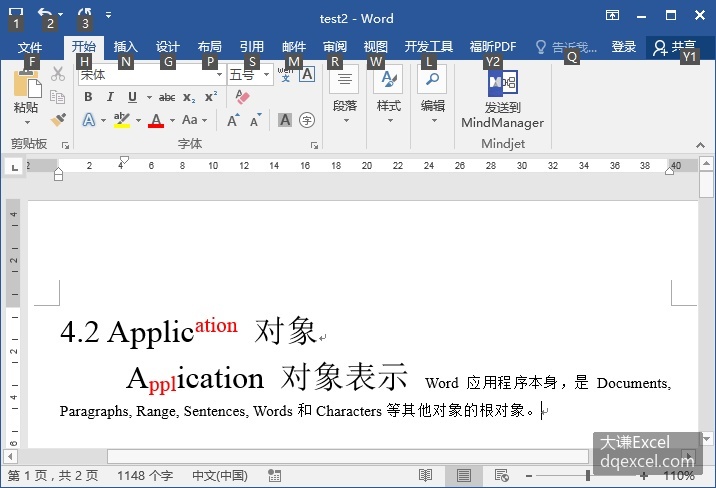716x488 pixels.
Task: Click the Paste clipboard icon
Action: coord(26,85)
